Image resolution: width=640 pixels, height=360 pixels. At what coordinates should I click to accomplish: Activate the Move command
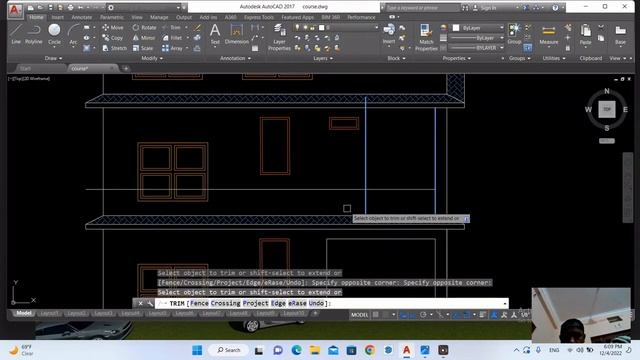(113, 27)
